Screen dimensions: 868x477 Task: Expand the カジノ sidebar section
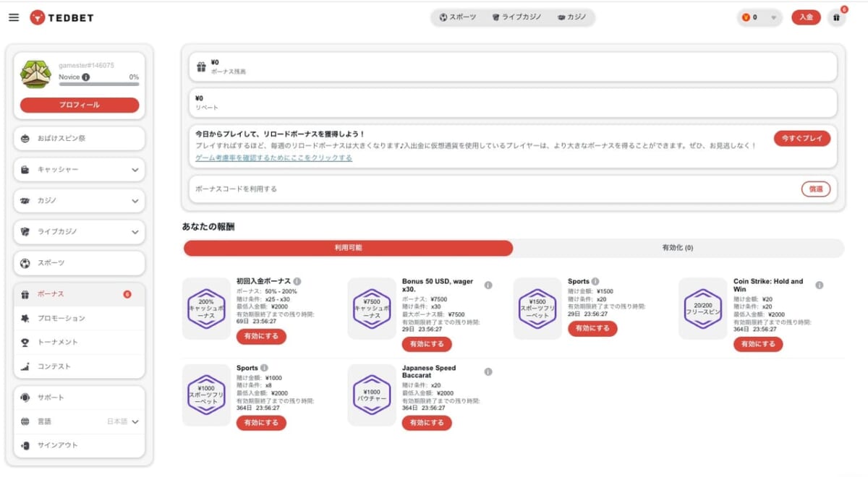point(79,201)
